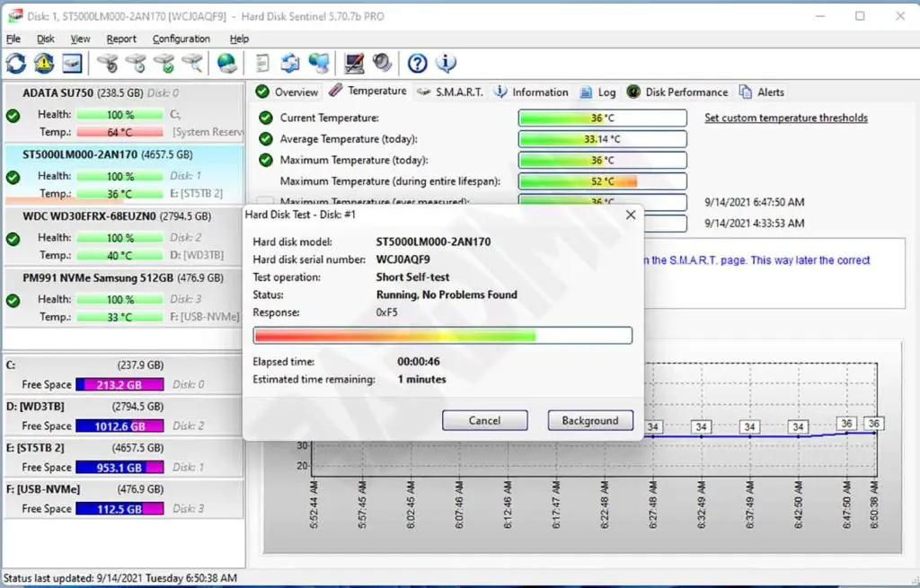Click the disk with green checkmark icon
The width and height of the screenshot is (920, 588).
pyautogui.click(x=165, y=63)
